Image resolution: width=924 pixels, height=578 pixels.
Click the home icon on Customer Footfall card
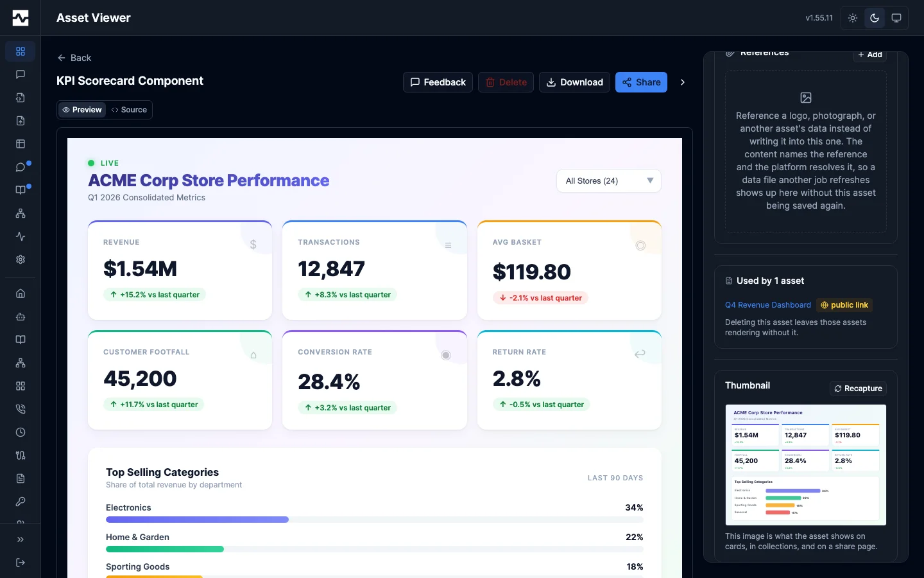point(253,355)
